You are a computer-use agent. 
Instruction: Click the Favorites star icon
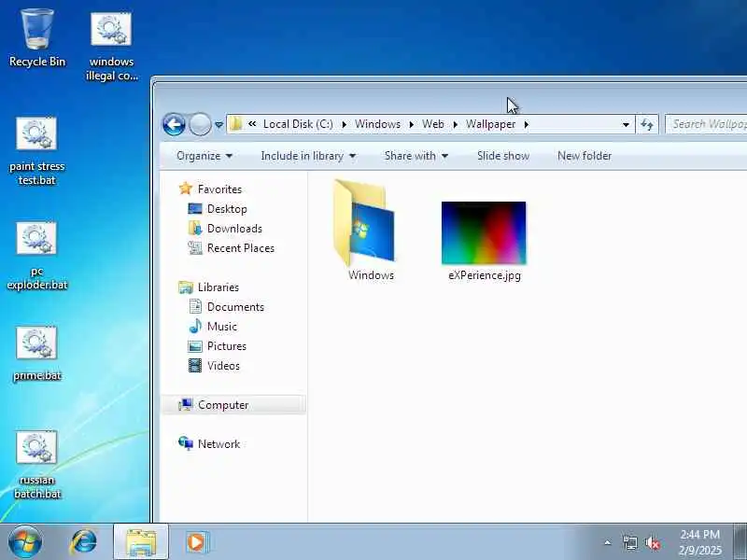click(185, 189)
